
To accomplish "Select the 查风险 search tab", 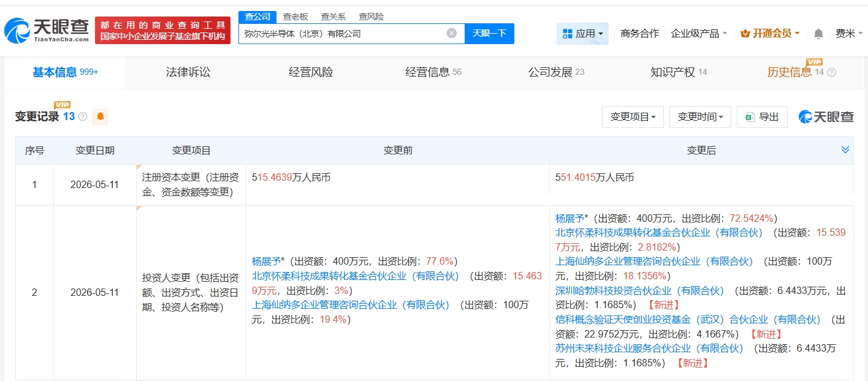I will coord(371,17).
